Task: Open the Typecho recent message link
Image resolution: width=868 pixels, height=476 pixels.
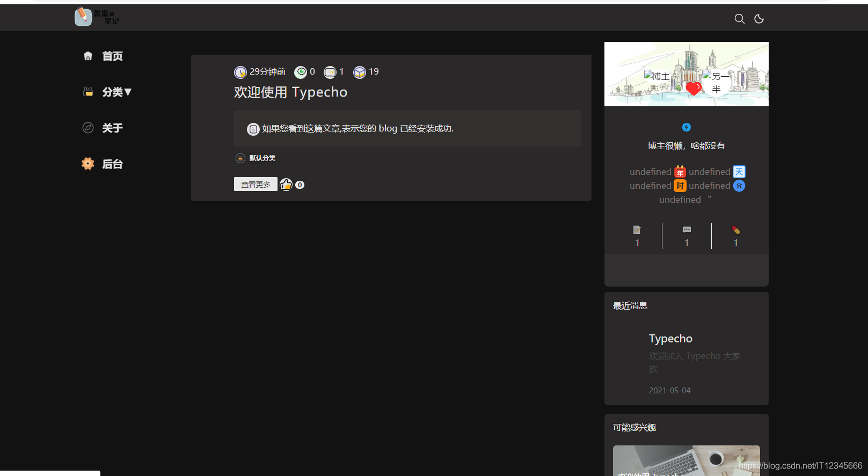Action: click(670, 339)
